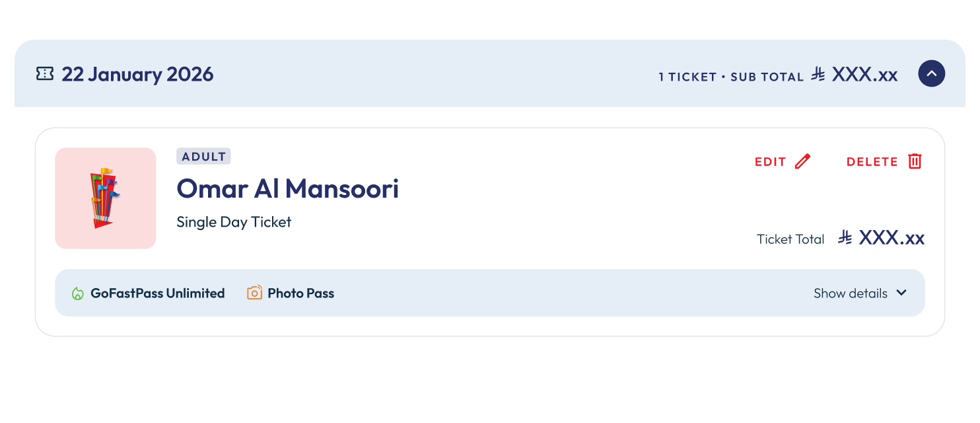Expand Show details for add-ons
This screenshot has width=980, height=423.
pyautogui.click(x=851, y=293)
